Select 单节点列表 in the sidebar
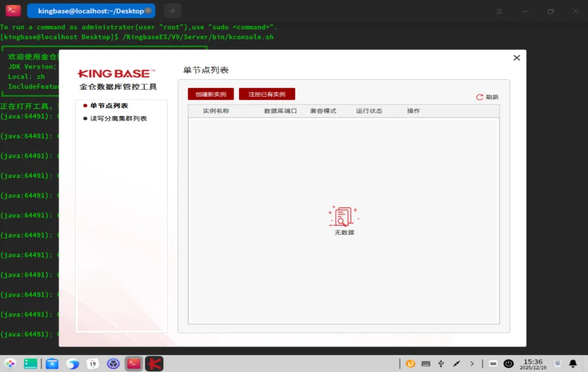This screenshot has width=588, height=372. pyautogui.click(x=109, y=106)
